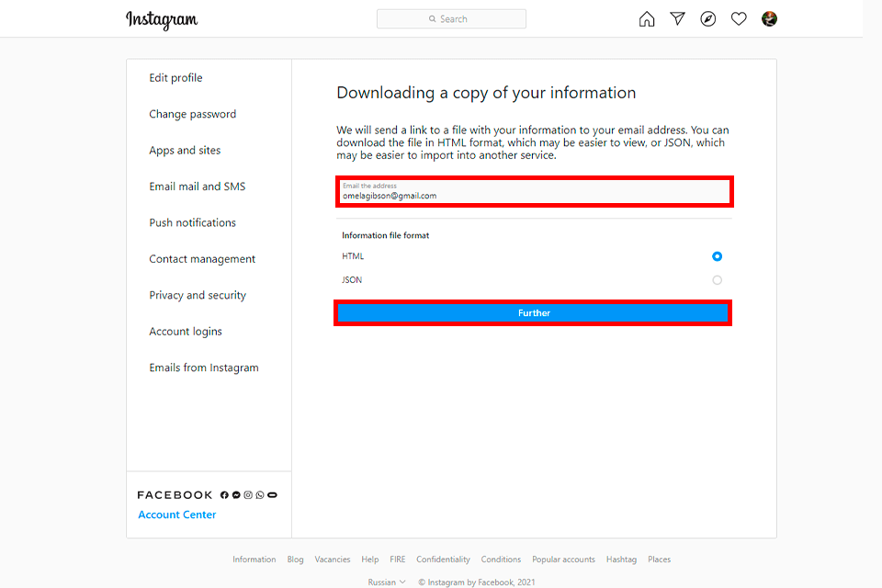The height and width of the screenshot is (588, 882).
Task: Open the profile avatar menu
Action: pos(769,18)
